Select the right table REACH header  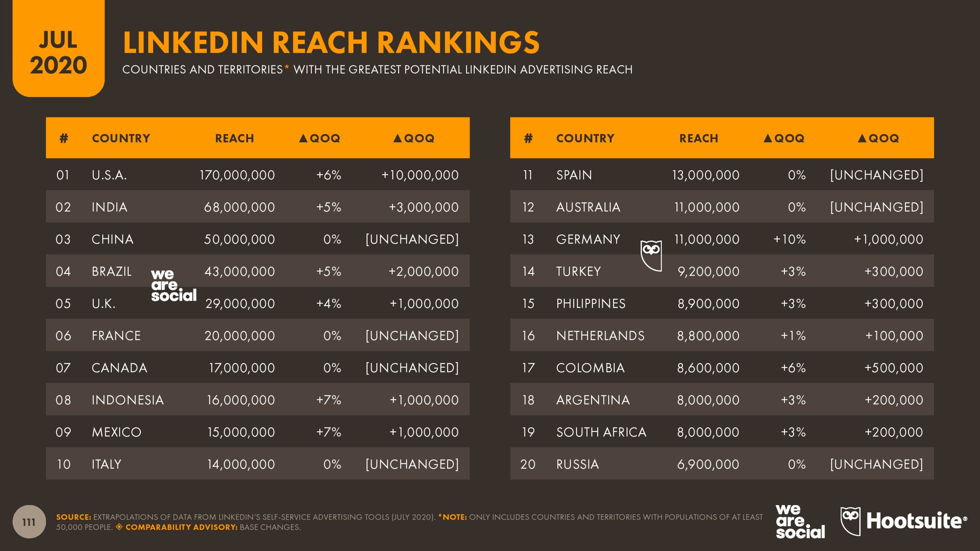(x=699, y=138)
